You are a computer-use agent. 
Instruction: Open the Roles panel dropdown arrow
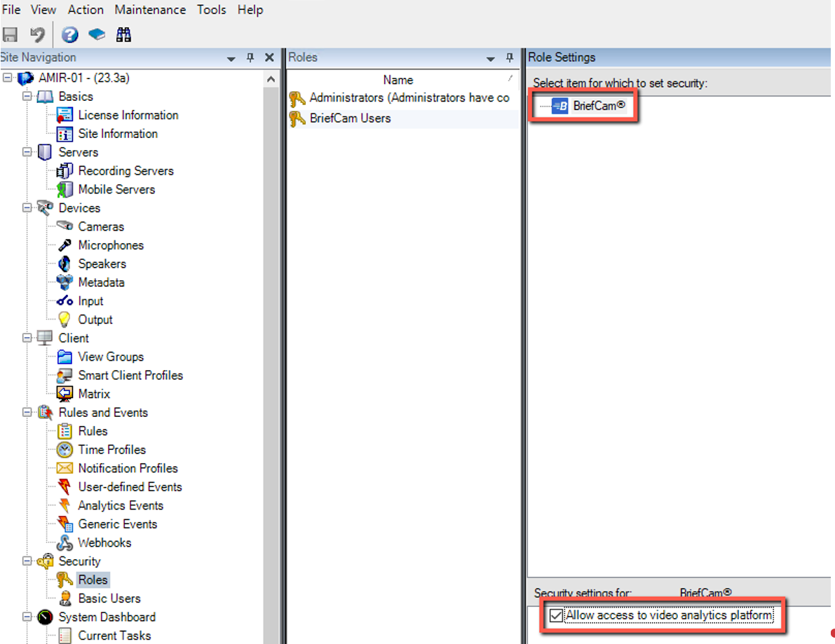[x=491, y=58]
